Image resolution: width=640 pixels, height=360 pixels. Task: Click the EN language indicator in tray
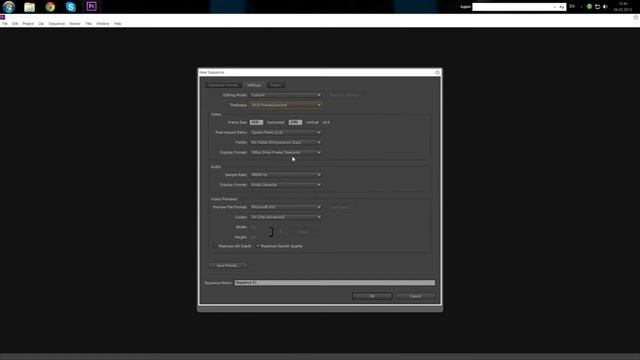pyautogui.click(x=572, y=7)
